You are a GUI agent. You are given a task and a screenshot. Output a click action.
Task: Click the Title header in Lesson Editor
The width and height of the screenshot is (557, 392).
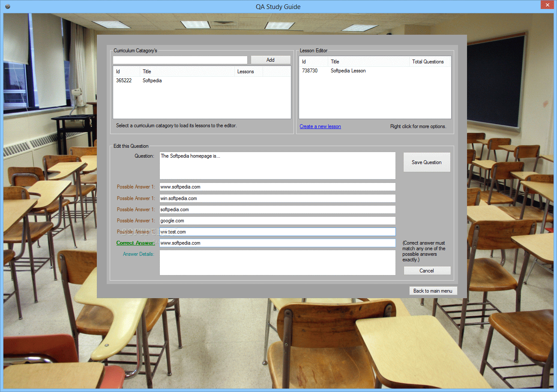(x=369, y=62)
